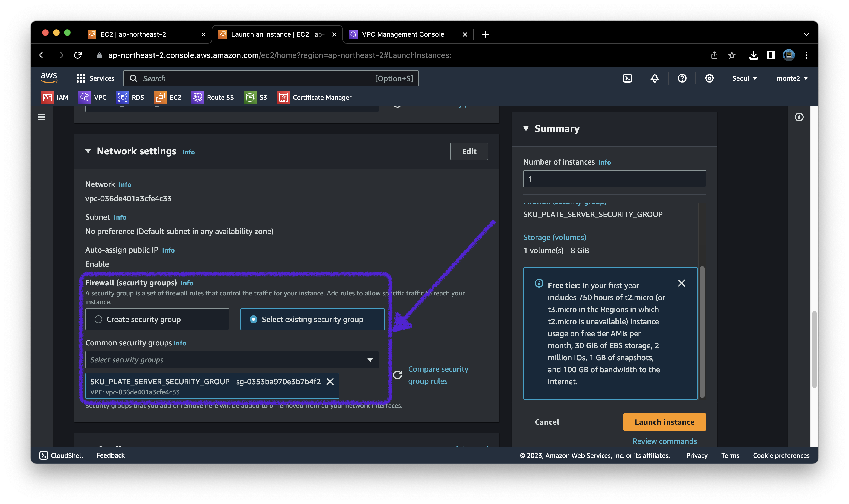Image resolution: width=849 pixels, height=504 pixels.
Task: Remove the SKU_PLATE_SERVER_SECURITY_GROUP selection
Action: pos(330,381)
